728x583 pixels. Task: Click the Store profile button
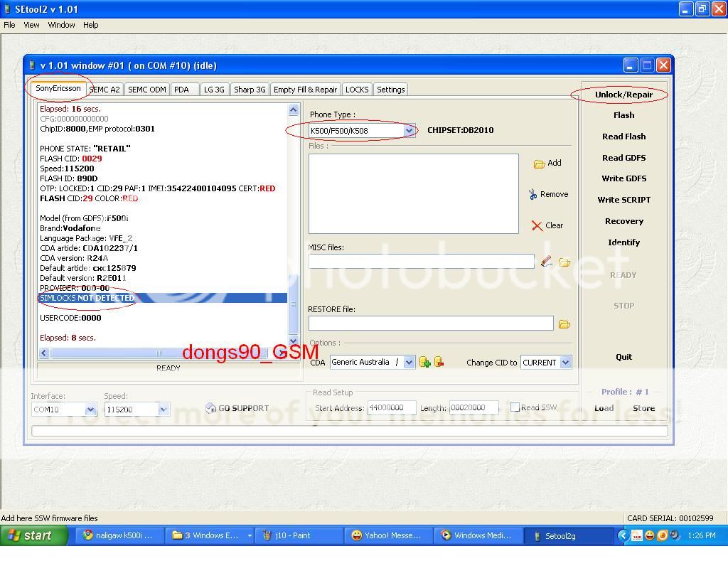(x=643, y=408)
